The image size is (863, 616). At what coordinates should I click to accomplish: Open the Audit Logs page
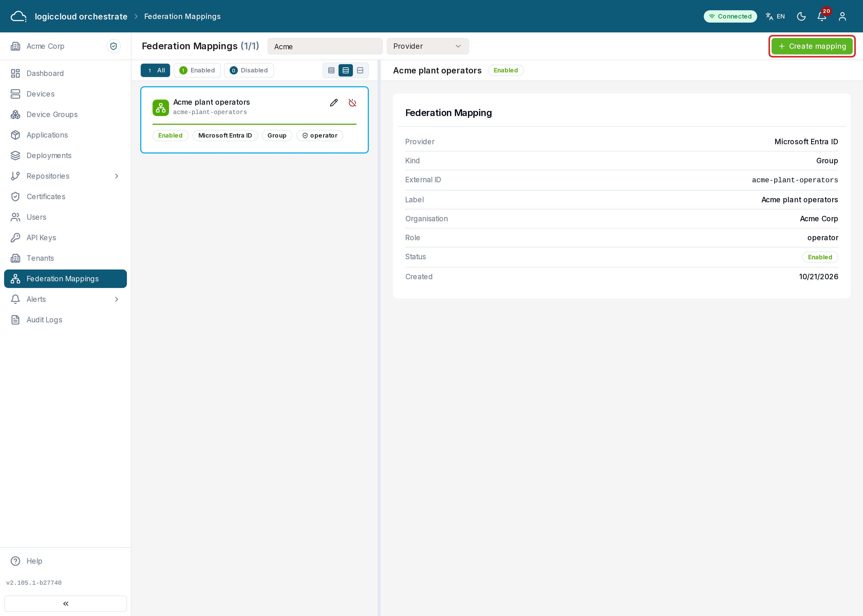click(65, 320)
